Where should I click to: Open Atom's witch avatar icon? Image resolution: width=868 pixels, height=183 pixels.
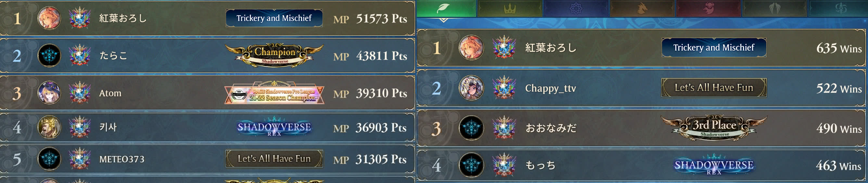[x=49, y=92]
